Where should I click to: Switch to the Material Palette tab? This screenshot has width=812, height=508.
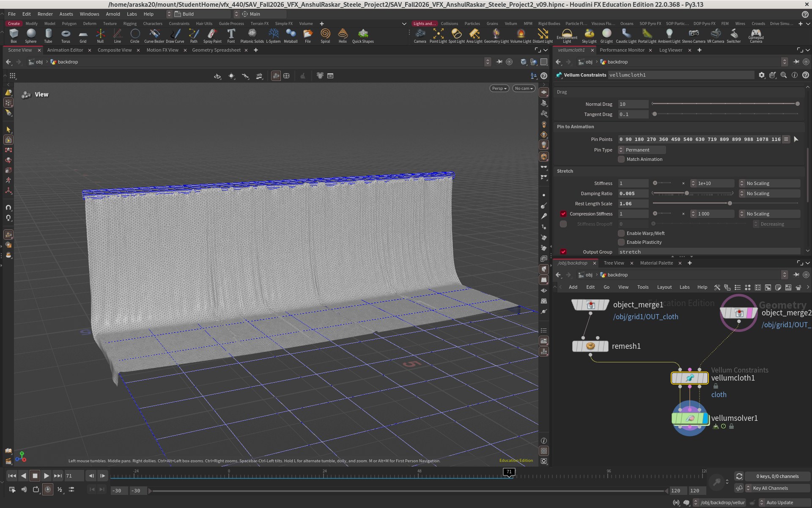pos(656,263)
